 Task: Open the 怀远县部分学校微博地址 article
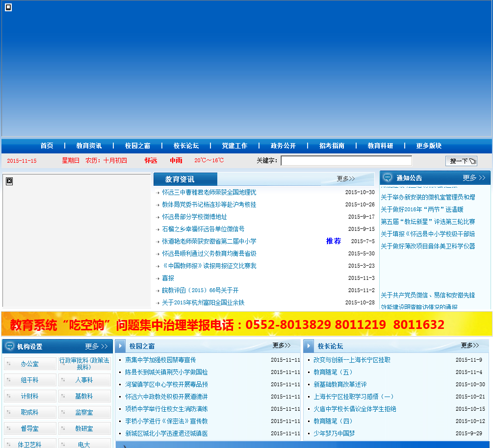(194, 217)
